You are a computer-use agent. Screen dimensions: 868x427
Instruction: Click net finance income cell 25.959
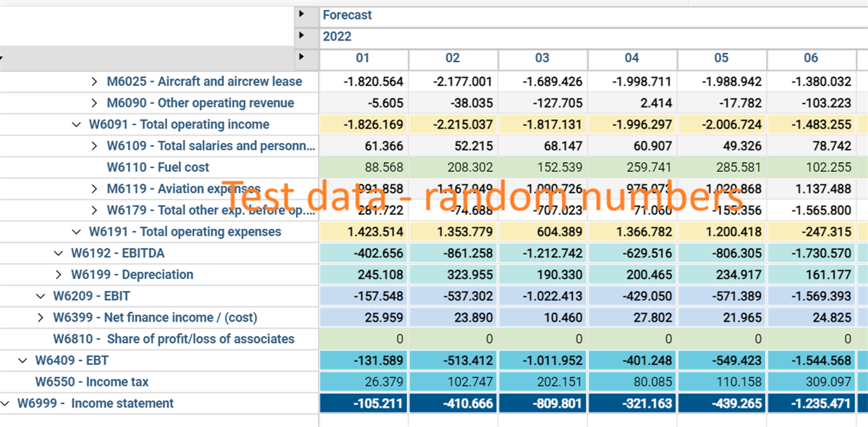coord(364,317)
